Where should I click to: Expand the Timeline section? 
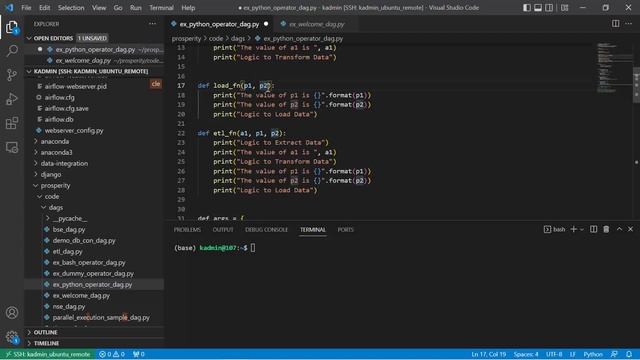click(46, 343)
